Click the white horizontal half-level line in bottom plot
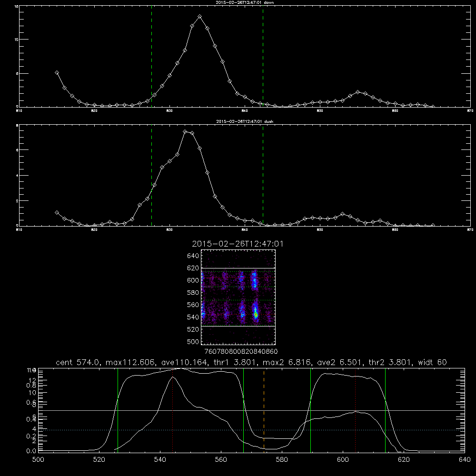The width and height of the screenshot is (476, 476). point(251,410)
